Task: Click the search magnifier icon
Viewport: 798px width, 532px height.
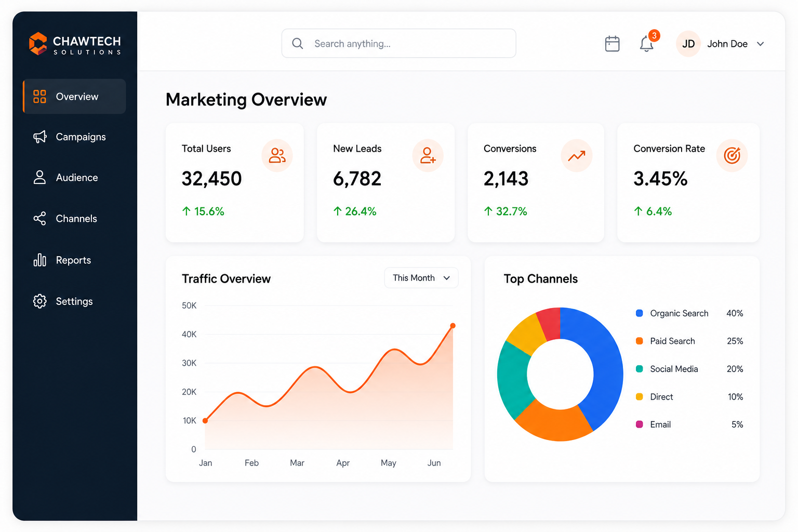Action: (297, 44)
